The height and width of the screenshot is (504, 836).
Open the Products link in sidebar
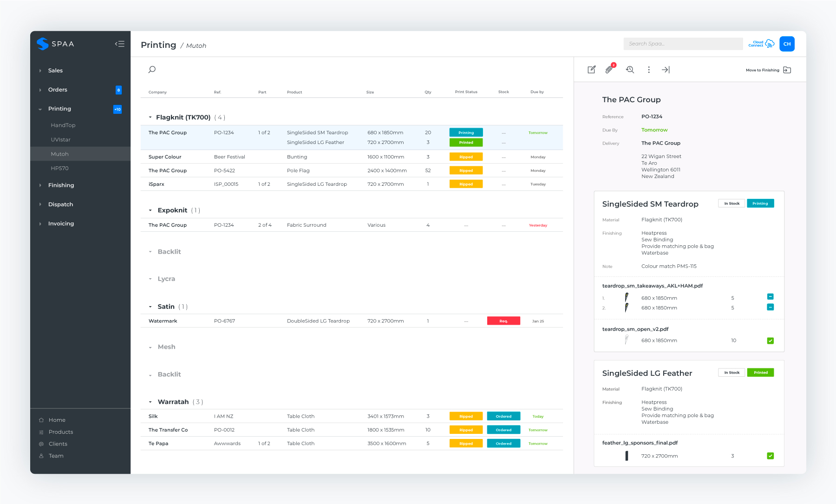point(61,432)
